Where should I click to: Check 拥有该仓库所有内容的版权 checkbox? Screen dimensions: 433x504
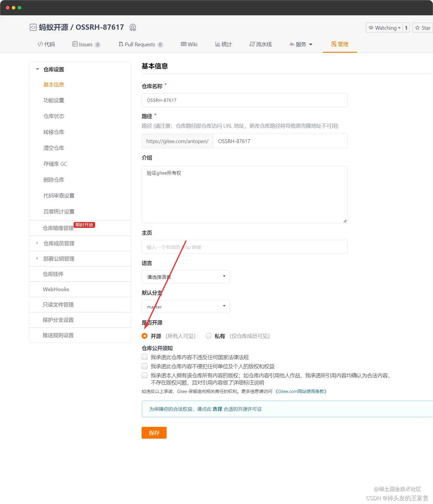(145, 375)
